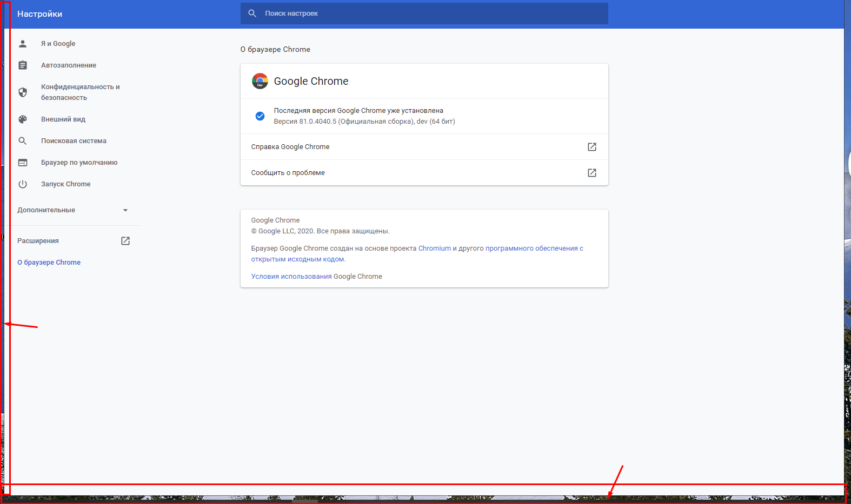Open the программного обеспечения с открытым исходным кодом link

pos(534,248)
